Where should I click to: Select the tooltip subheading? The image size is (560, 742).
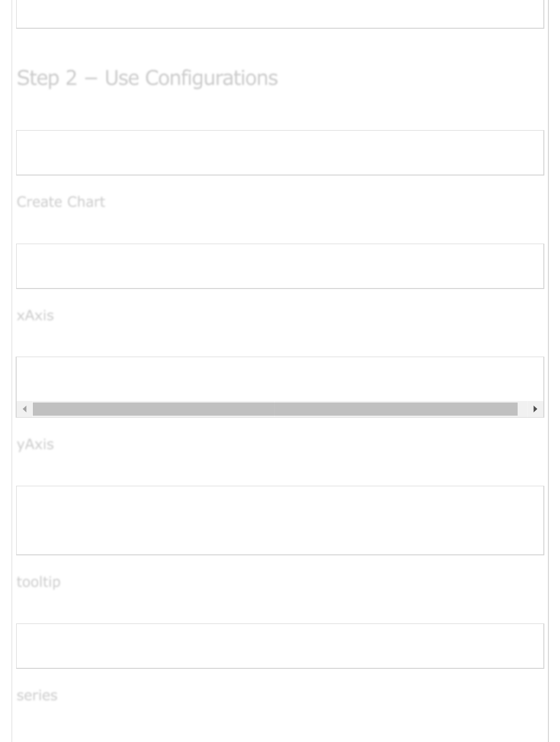pos(38,582)
